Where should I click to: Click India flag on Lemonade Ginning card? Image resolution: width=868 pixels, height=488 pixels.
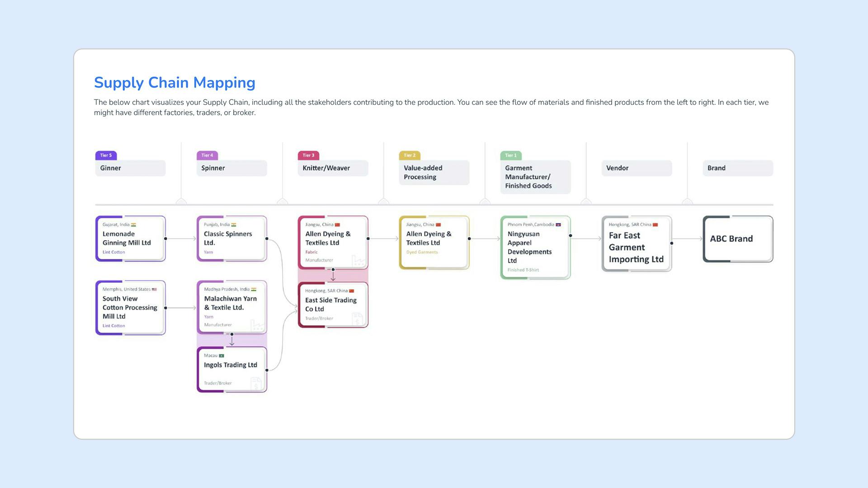click(x=133, y=225)
